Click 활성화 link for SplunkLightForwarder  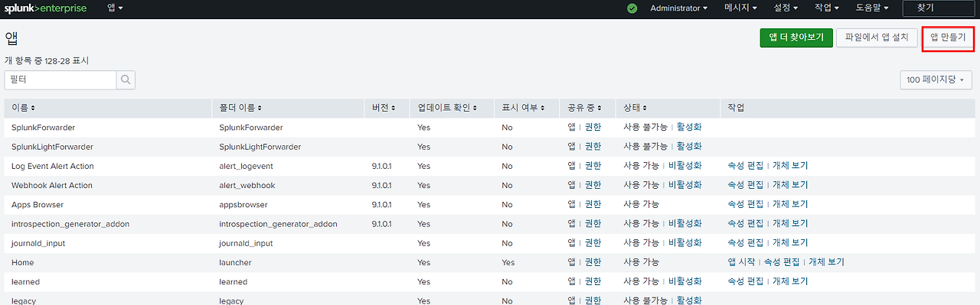689,146
